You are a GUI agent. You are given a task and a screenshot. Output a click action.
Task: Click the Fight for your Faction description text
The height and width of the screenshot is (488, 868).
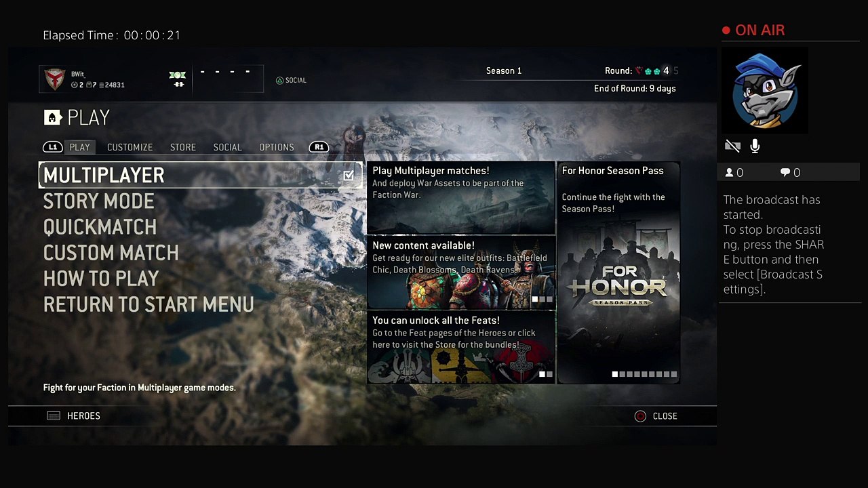(x=140, y=388)
